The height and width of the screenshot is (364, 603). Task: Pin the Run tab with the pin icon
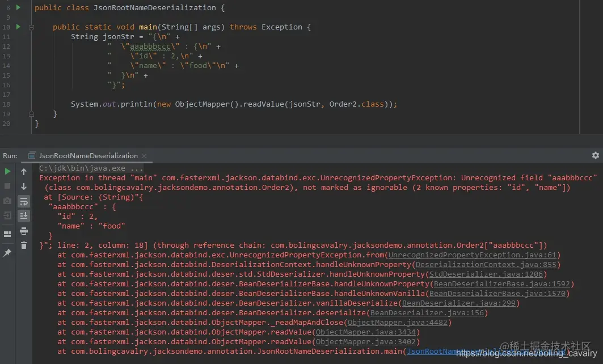click(x=7, y=252)
